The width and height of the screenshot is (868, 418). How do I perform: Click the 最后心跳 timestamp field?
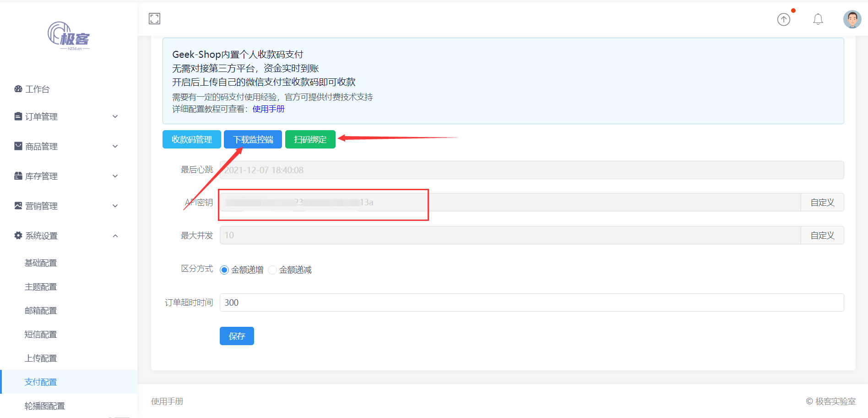pyautogui.click(x=532, y=170)
